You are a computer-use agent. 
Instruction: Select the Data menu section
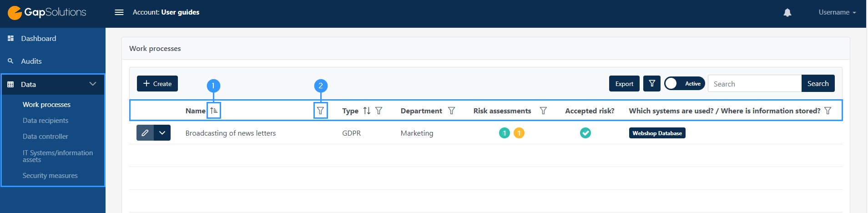point(53,84)
